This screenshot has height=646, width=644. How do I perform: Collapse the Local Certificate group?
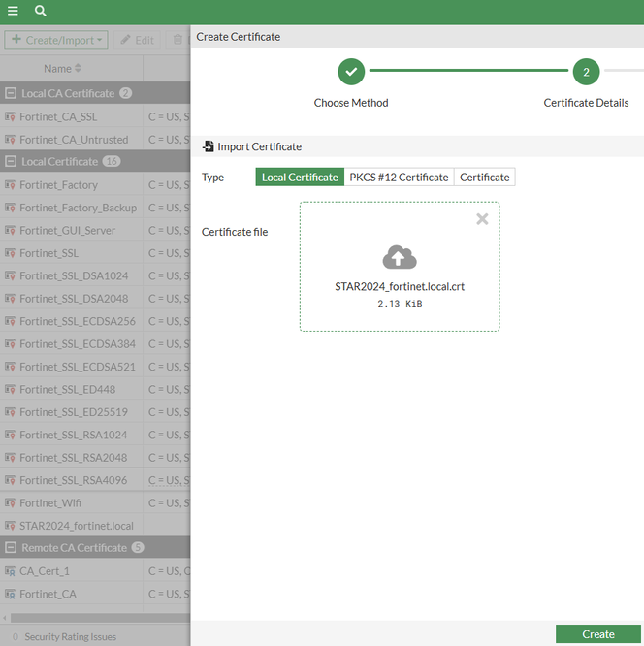tap(11, 161)
